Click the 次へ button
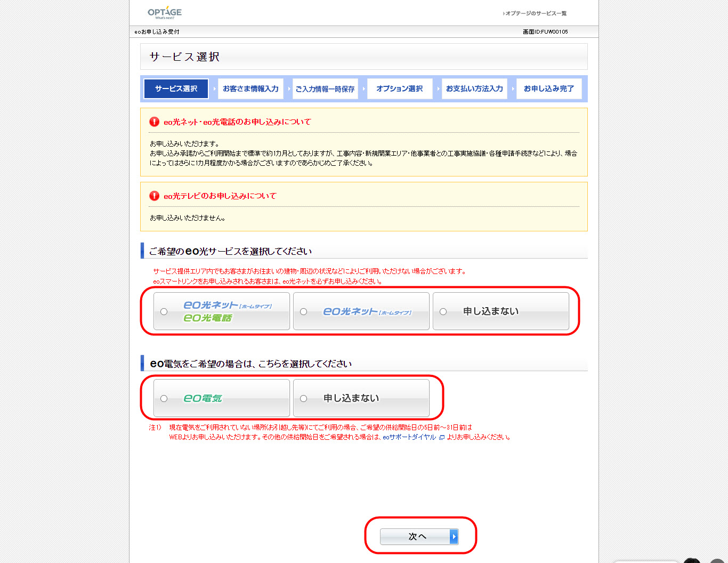Viewport: 728px width, 563px height. (x=419, y=536)
